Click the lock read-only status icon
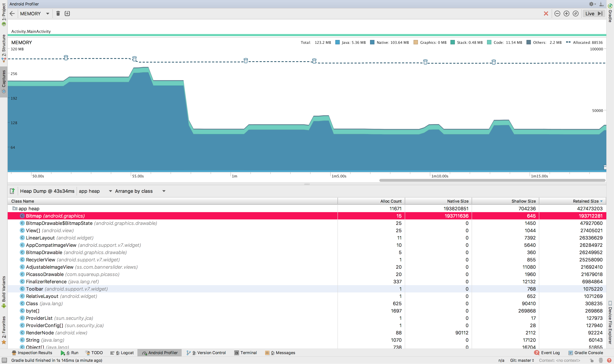Viewport: 614px width, 364px height. (x=592, y=361)
